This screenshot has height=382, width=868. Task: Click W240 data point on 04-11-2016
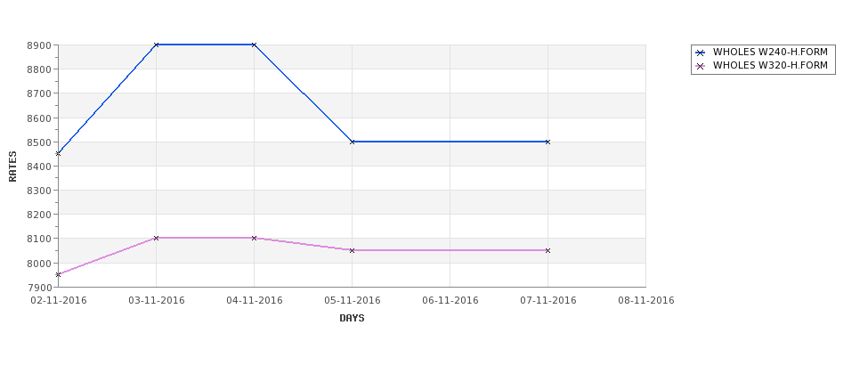click(x=254, y=45)
